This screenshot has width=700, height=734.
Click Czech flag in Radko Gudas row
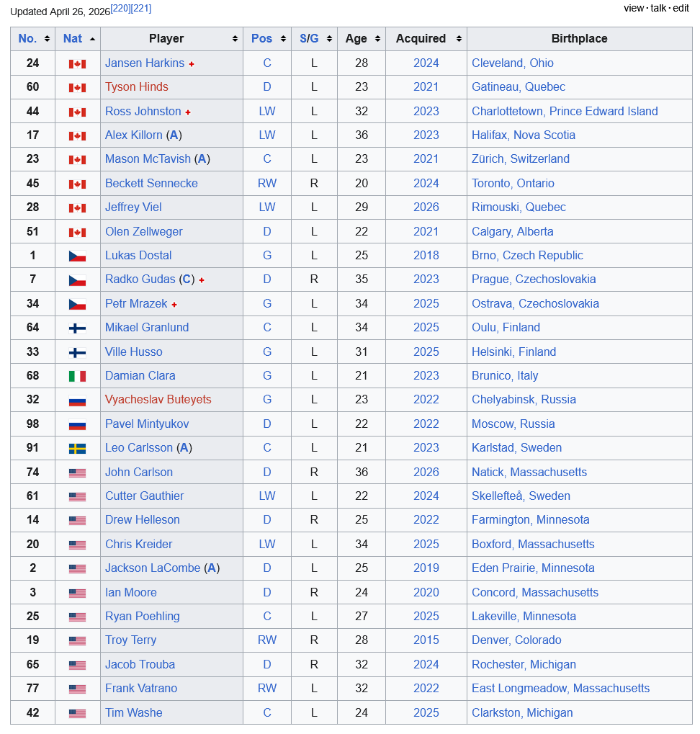coord(77,280)
